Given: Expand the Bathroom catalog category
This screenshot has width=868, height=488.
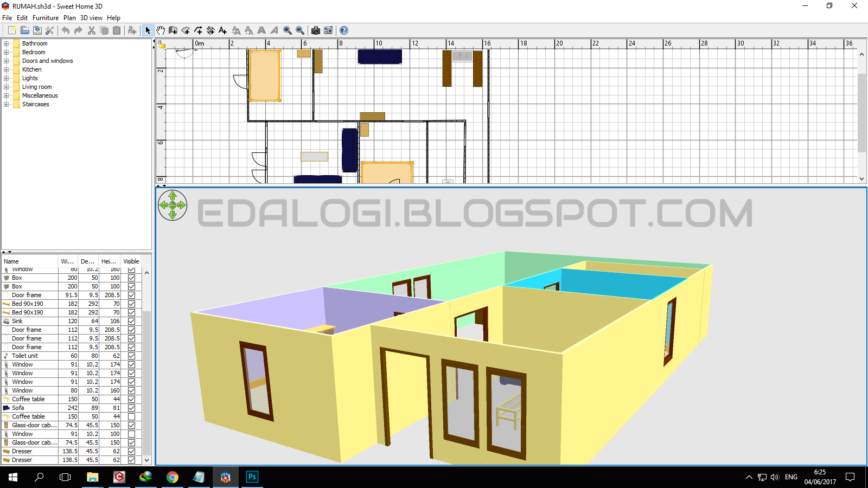Looking at the screenshot, I should (6, 43).
